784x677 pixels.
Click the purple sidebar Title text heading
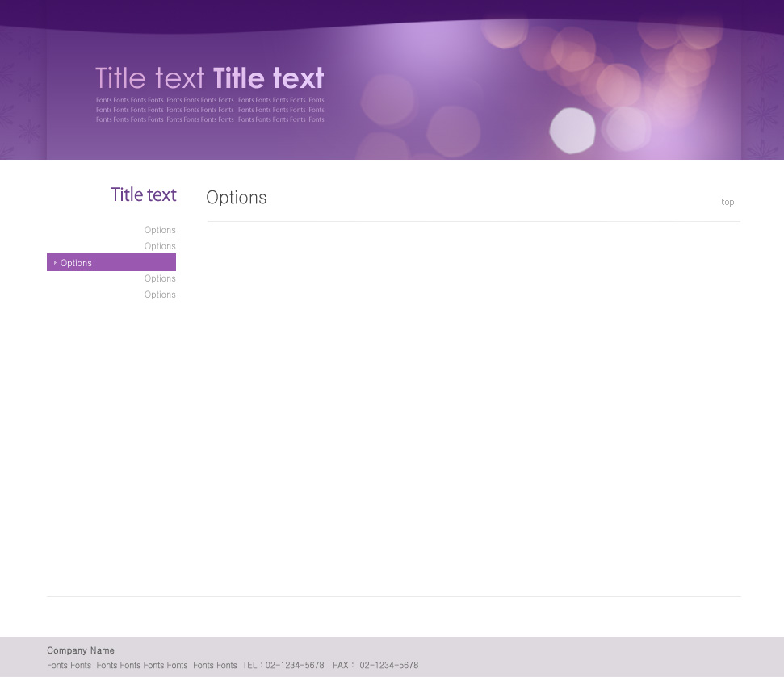143,195
